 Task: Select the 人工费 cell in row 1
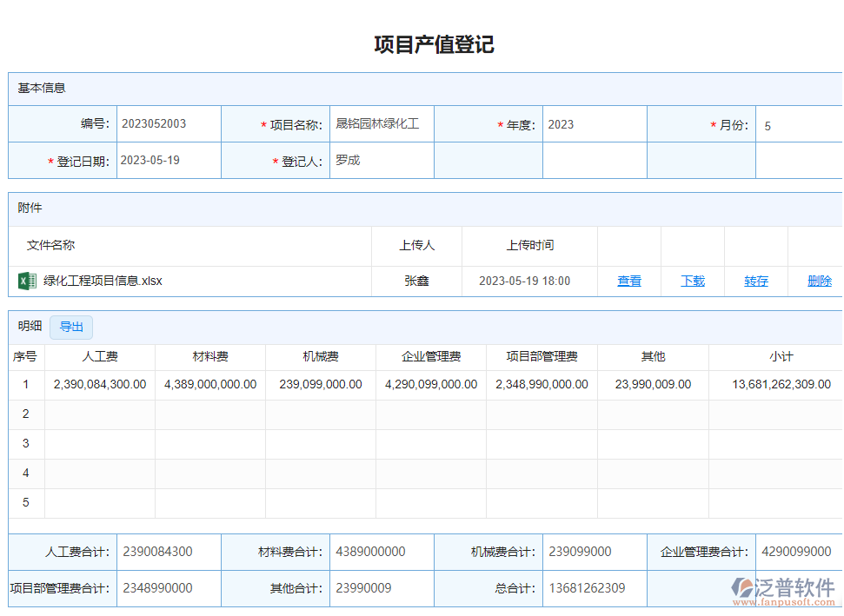coord(100,384)
